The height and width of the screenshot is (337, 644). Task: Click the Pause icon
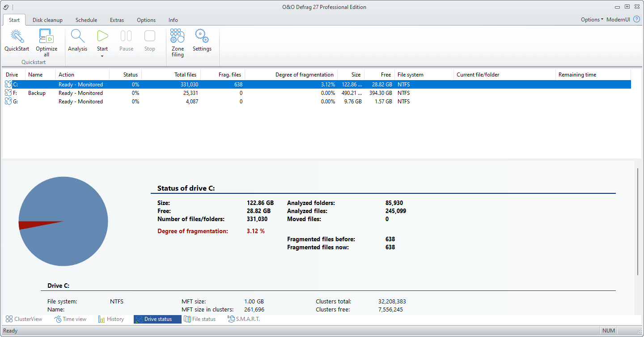tap(126, 36)
